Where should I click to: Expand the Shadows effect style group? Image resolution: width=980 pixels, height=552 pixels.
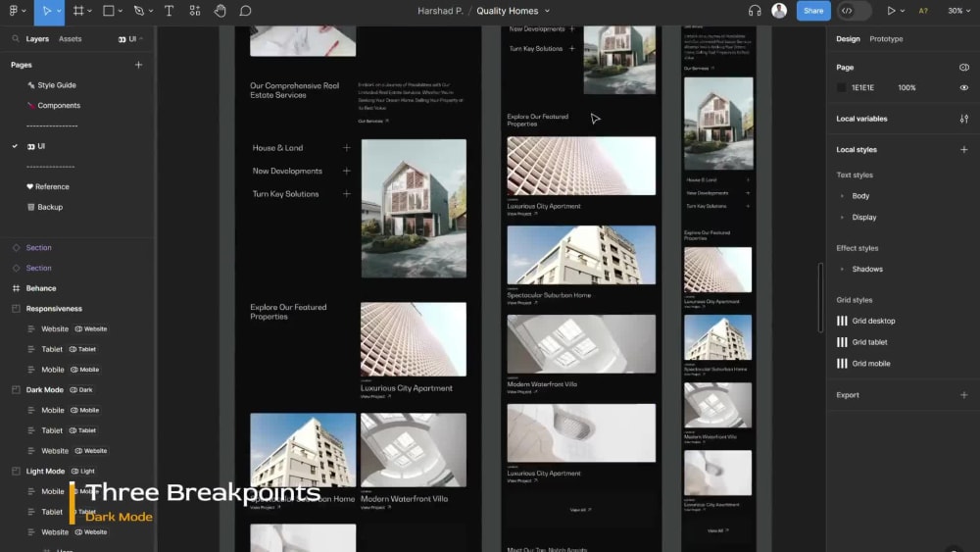(x=842, y=270)
